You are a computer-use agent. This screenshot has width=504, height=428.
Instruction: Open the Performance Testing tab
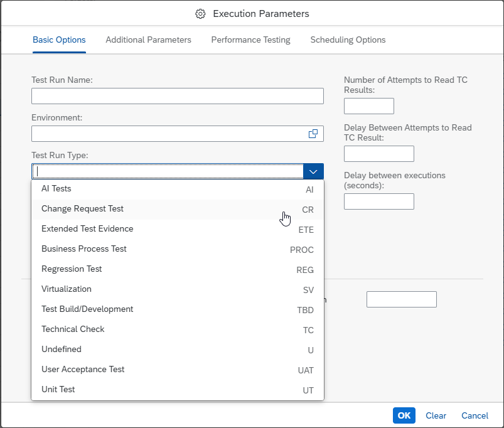pyautogui.click(x=250, y=40)
